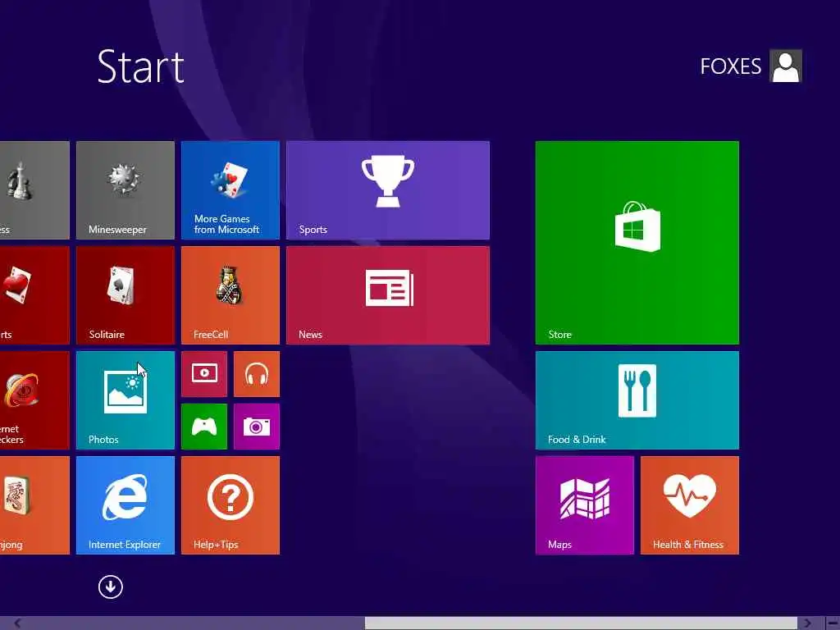
Task: Open the Solitaire tile
Action: click(126, 295)
